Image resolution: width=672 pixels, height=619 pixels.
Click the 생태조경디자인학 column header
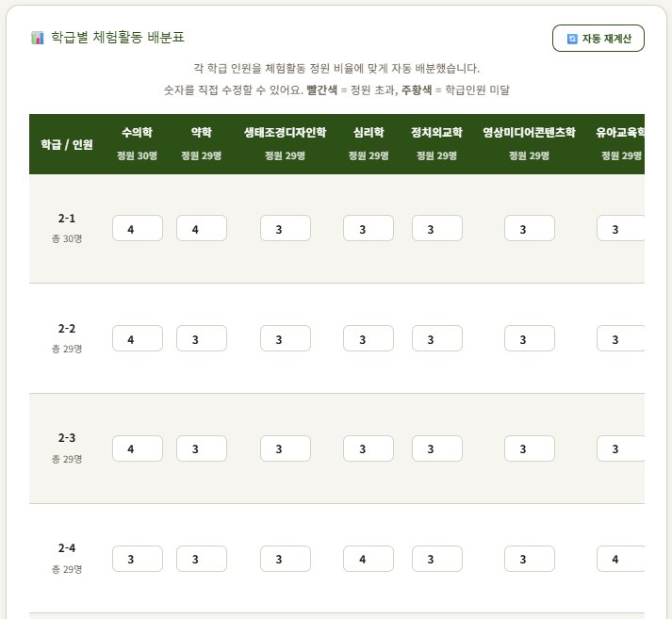[285, 144]
